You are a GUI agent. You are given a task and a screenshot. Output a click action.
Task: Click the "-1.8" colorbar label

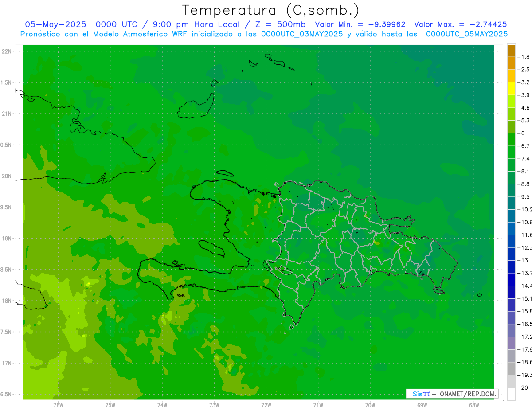(524, 57)
